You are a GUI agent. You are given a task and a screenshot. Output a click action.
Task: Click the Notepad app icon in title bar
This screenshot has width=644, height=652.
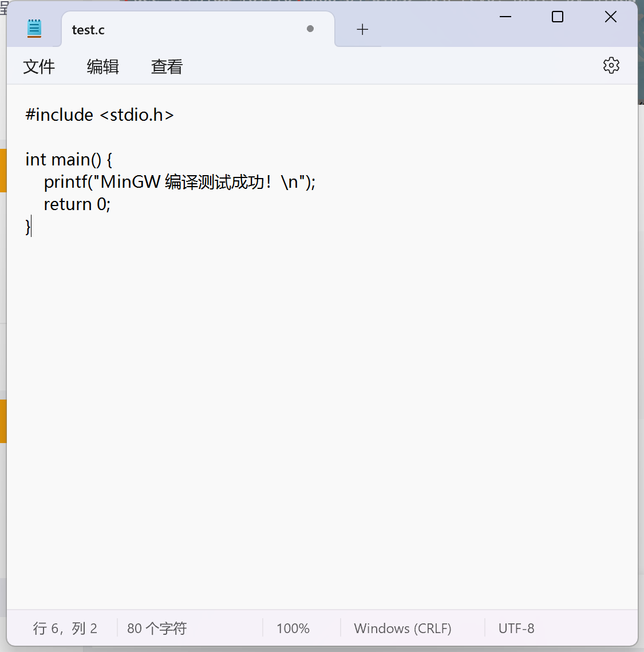(34, 28)
